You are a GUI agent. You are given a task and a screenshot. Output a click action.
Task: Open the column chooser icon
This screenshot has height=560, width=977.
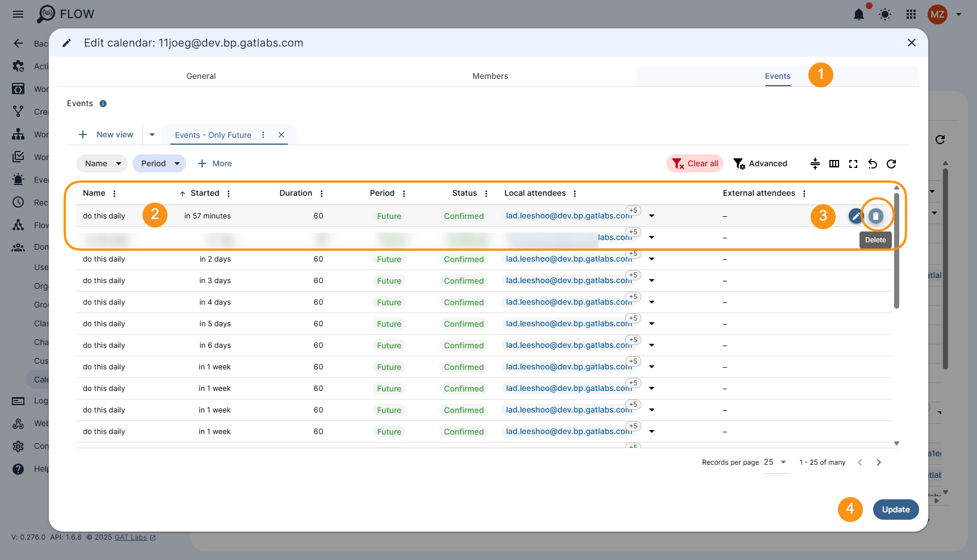click(834, 164)
